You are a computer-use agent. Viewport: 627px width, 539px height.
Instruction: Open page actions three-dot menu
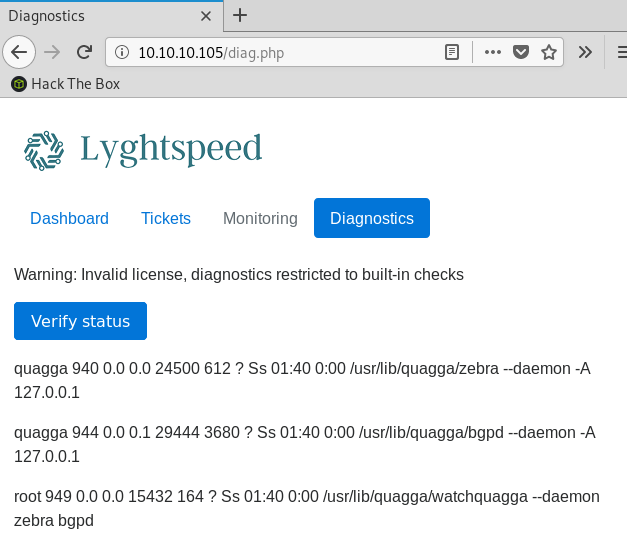tap(493, 52)
